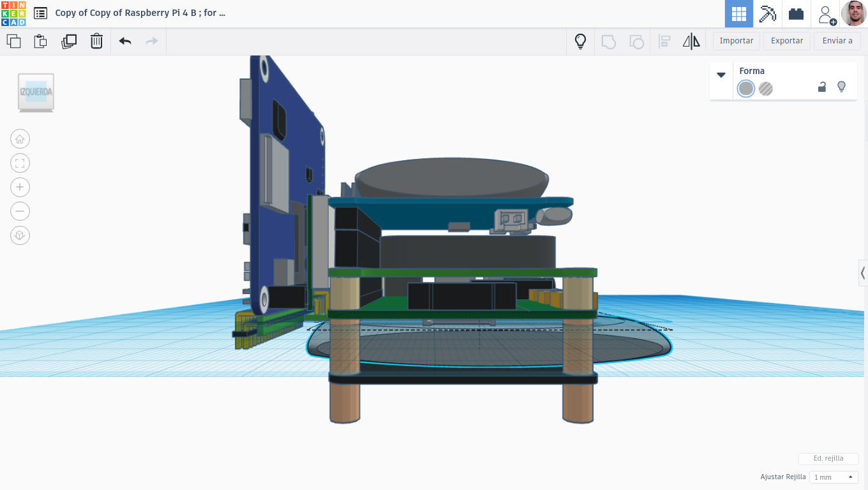The width and height of the screenshot is (868, 490).
Task: Duplicate and repeat the shape
Action: pyautogui.click(x=68, y=41)
